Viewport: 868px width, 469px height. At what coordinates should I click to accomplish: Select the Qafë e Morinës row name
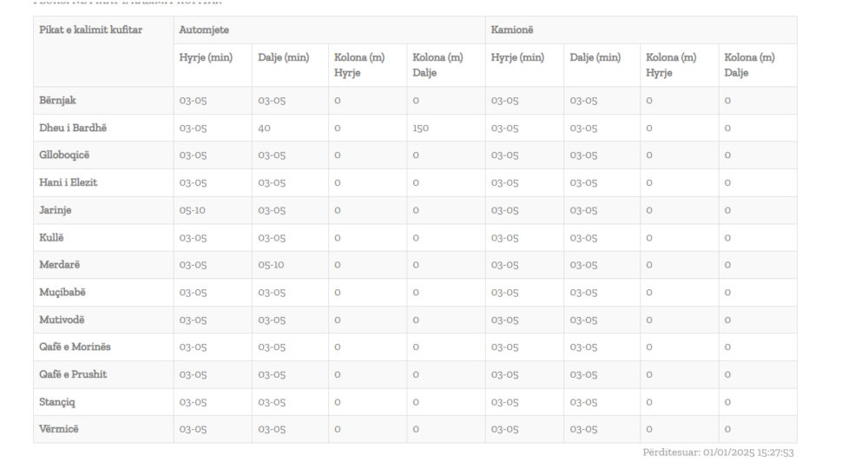click(x=76, y=347)
